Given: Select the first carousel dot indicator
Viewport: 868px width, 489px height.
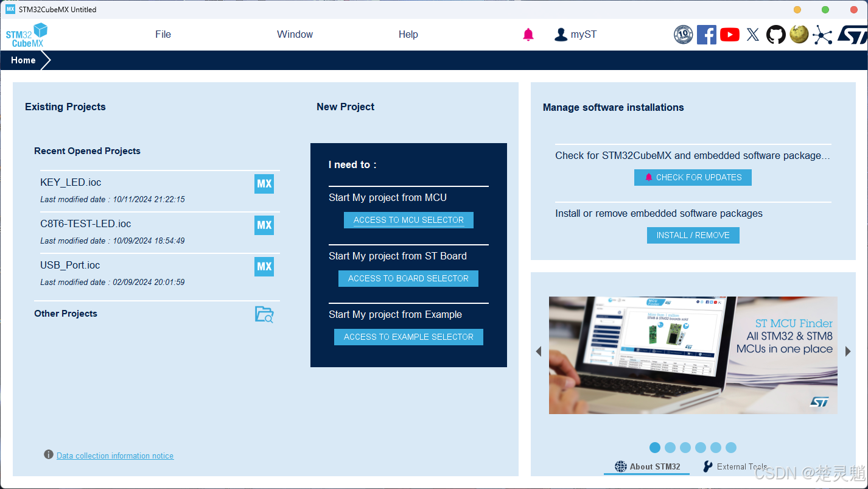Looking at the screenshot, I should click(x=655, y=448).
